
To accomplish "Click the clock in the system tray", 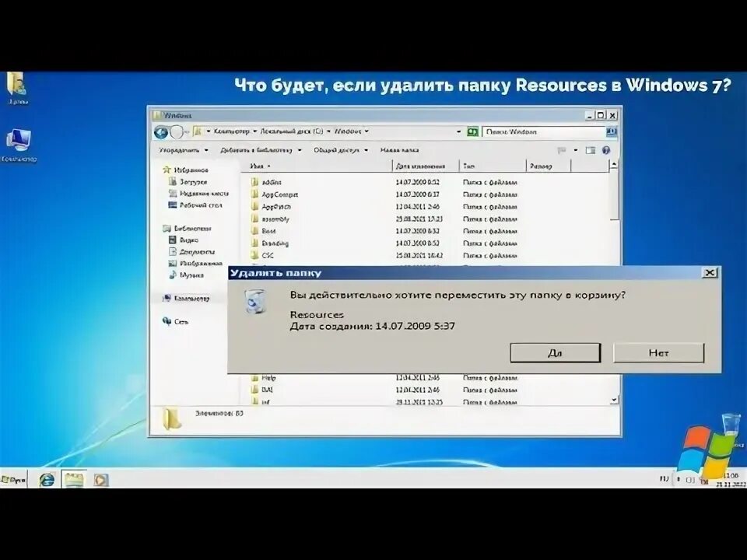I will point(731,480).
